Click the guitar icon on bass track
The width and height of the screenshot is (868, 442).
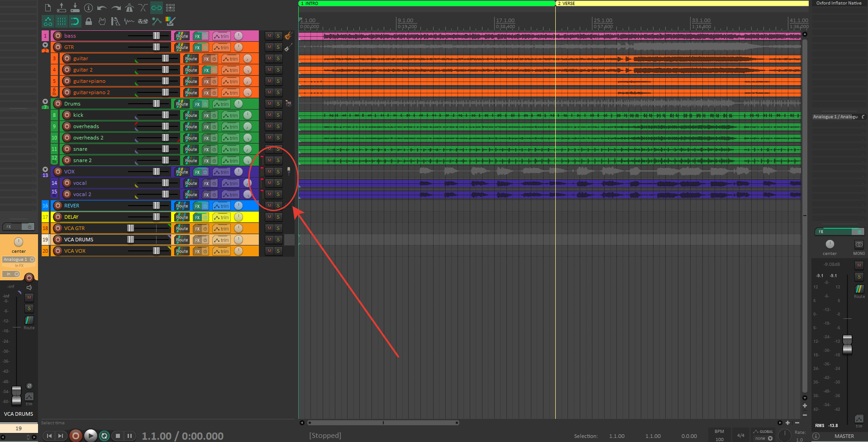pos(288,36)
